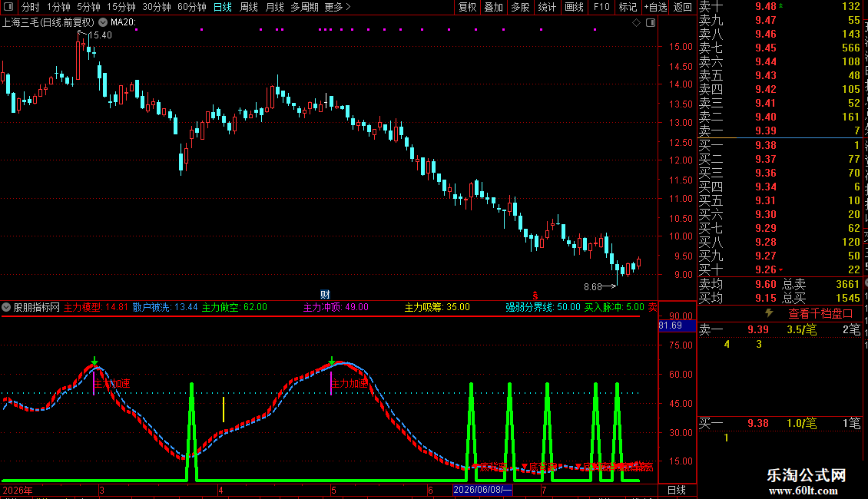Screen dimensions: 868x499
Task: Click the 买入脉冲 5.00 label
Action: pyautogui.click(x=615, y=307)
